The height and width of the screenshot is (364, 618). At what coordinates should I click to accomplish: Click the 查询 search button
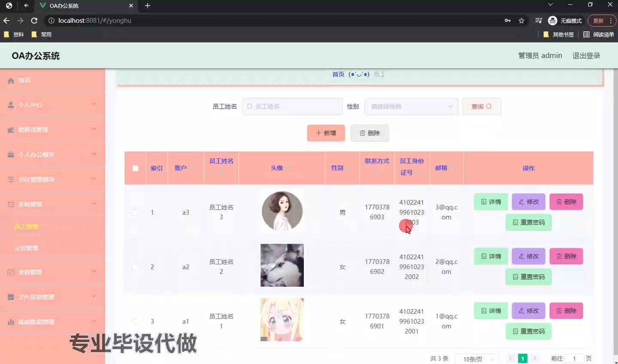[x=482, y=106]
